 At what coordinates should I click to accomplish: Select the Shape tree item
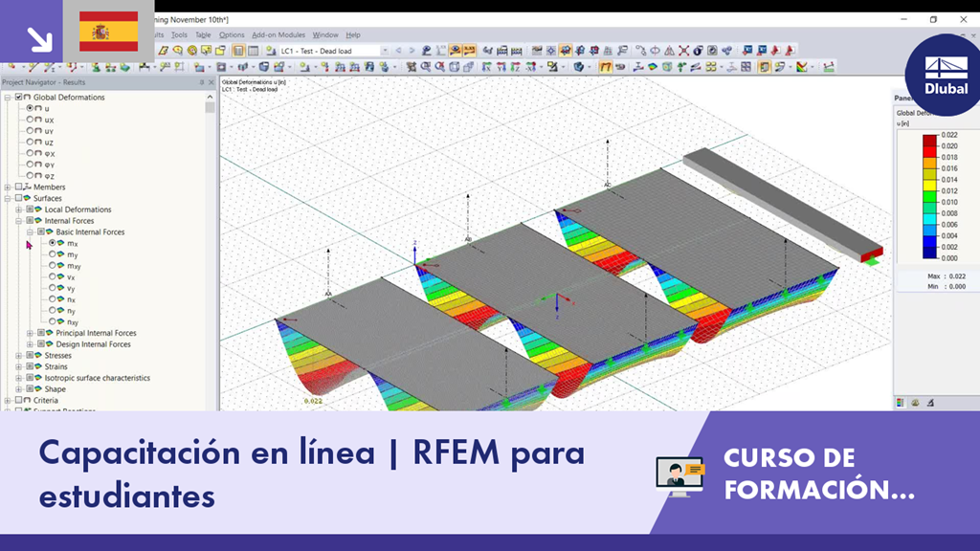coord(55,389)
